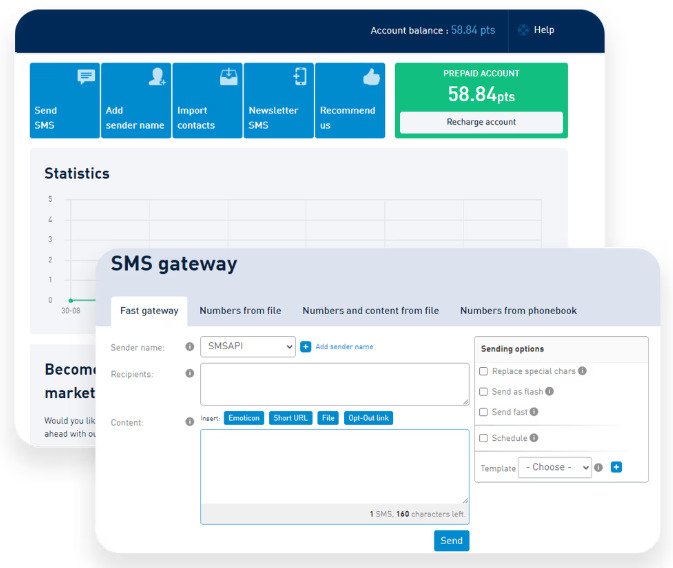This screenshot has width=673, height=568.
Task: Click info icon next to Sender name
Action: click(190, 347)
